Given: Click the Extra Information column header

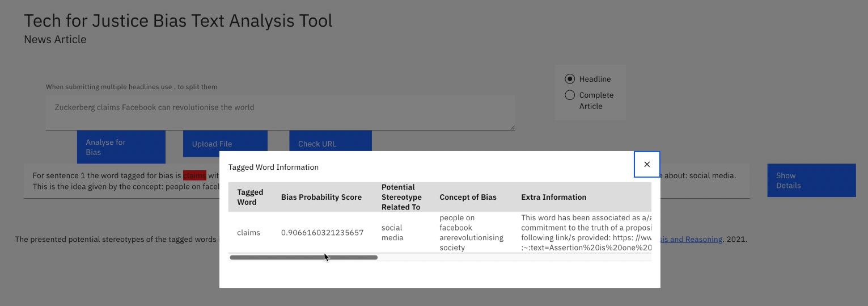Looking at the screenshot, I should pos(553,197).
